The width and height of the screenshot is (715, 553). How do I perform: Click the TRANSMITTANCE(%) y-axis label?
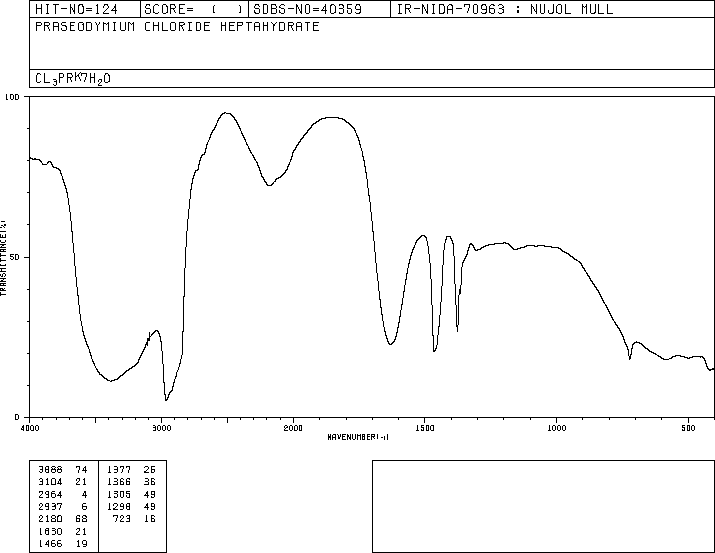point(3,258)
